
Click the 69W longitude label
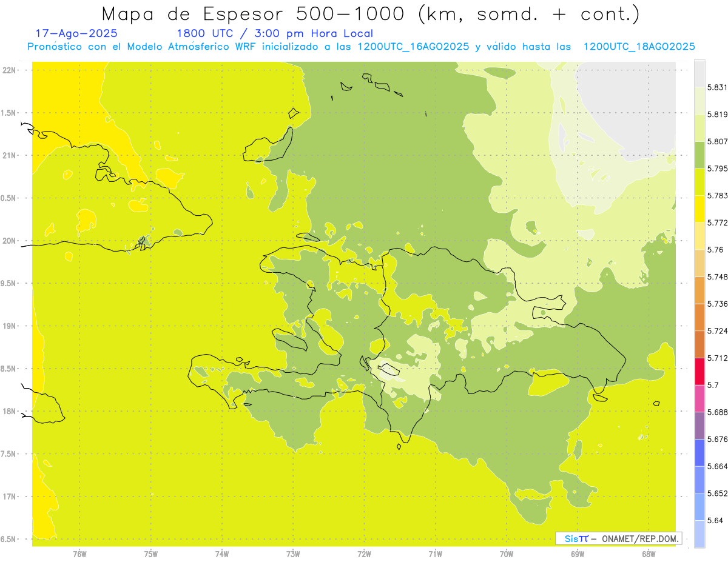tap(577, 554)
